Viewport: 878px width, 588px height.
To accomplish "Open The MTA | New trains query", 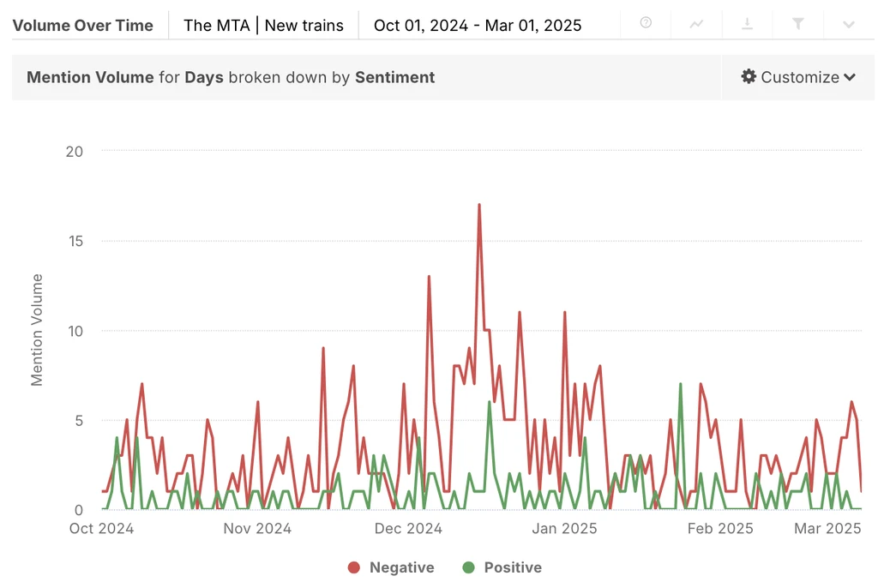I will pos(263,25).
